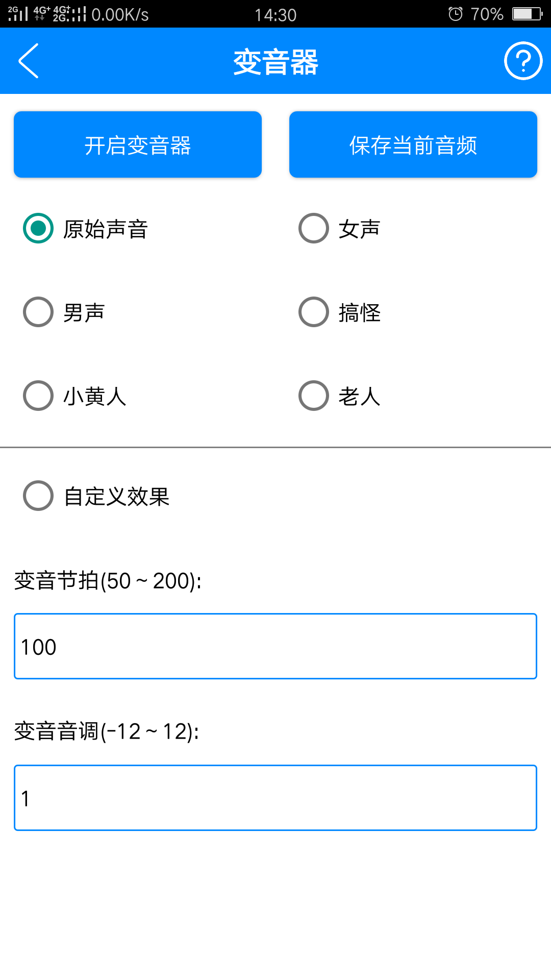Viewport: 551px width, 980px height.
Task: Click the network speed indicator showing 0.00K/s
Action: (x=118, y=14)
